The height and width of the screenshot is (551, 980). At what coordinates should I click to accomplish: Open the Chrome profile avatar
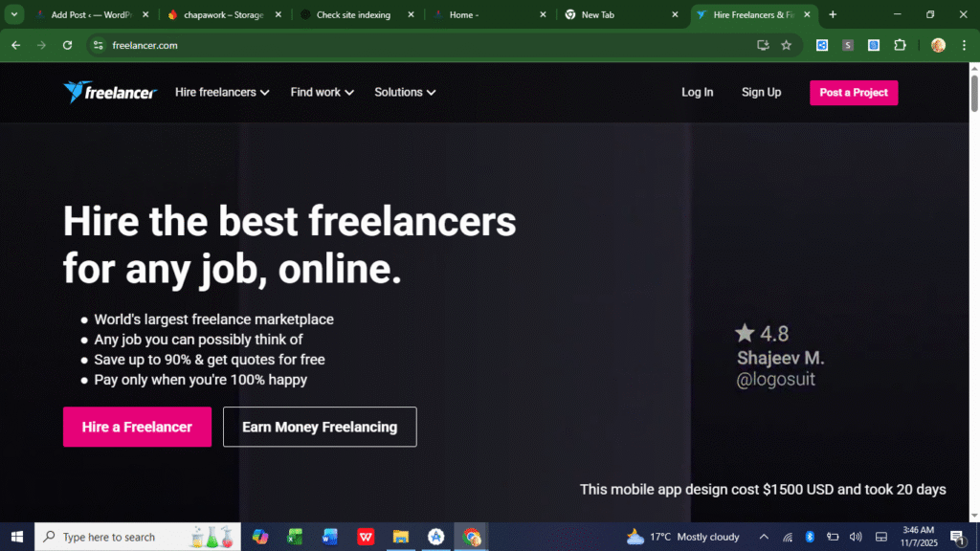(x=938, y=45)
